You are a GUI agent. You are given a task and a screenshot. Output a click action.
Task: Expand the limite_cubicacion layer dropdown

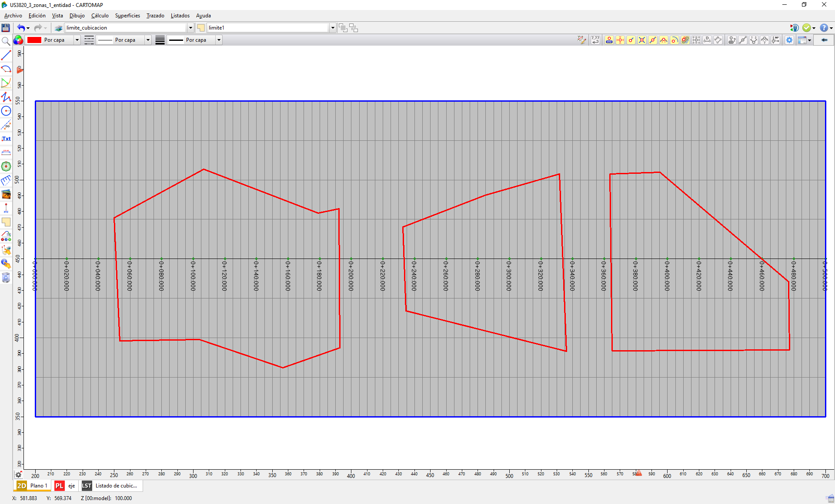coord(190,28)
